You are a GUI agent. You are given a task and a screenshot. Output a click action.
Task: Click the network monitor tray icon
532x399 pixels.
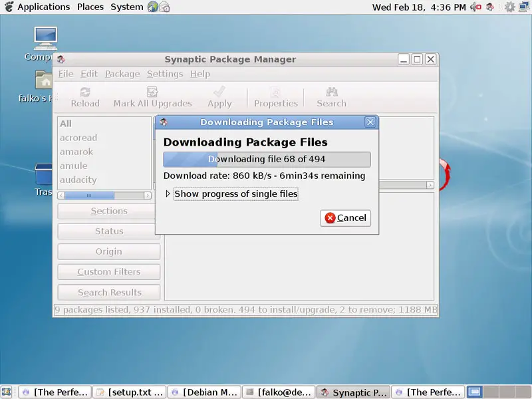click(525, 7)
